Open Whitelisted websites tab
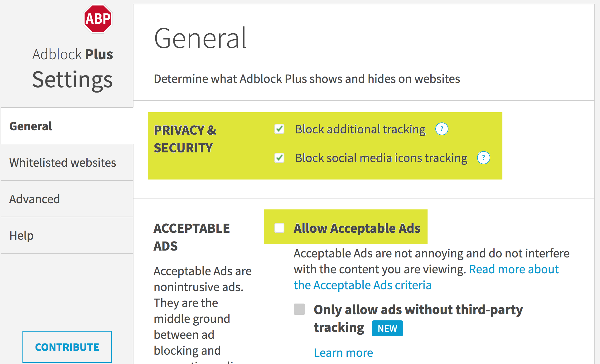This screenshot has height=364, width=600. click(x=63, y=163)
